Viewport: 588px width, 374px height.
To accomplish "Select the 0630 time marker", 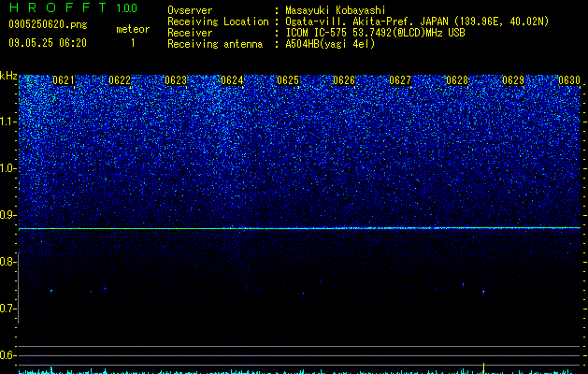I will 569,80.
